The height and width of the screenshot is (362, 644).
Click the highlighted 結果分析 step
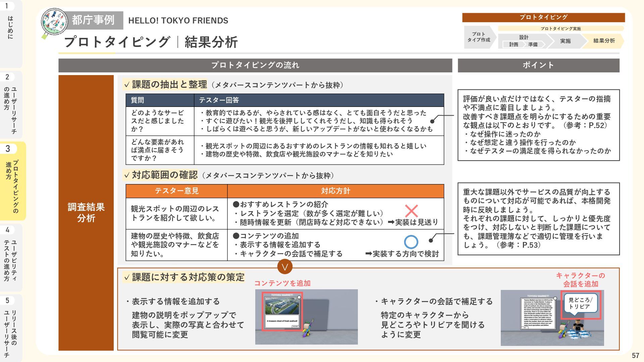point(604,41)
